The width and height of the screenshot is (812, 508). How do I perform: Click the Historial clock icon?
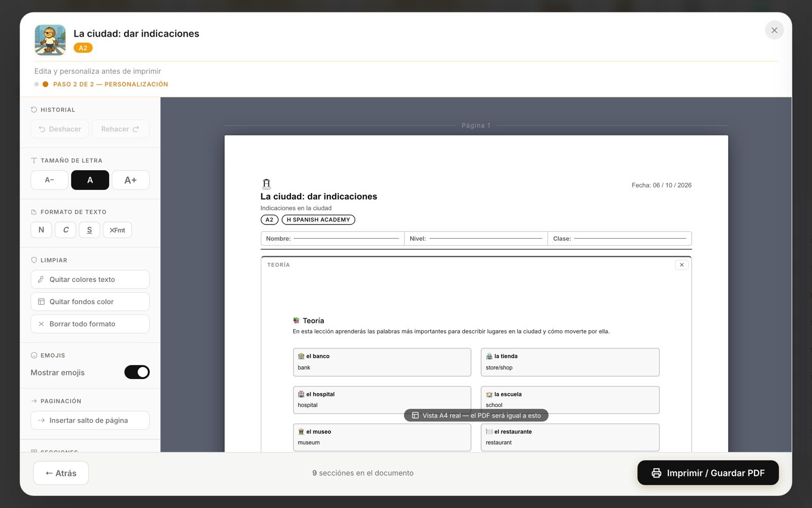point(34,110)
